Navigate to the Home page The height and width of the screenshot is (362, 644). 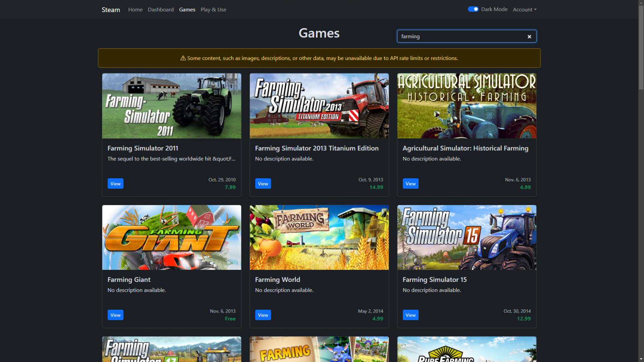pos(135,9)
